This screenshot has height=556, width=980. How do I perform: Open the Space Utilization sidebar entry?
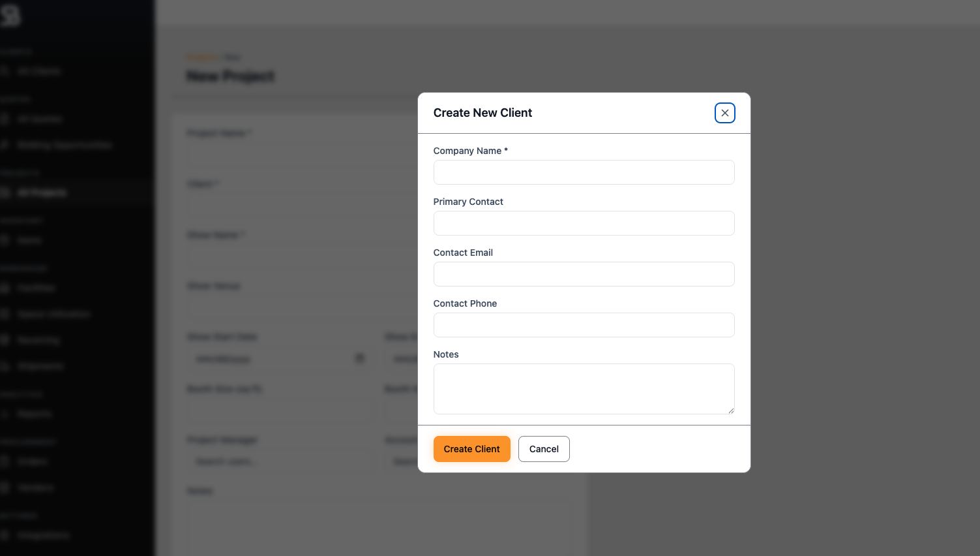54,314
